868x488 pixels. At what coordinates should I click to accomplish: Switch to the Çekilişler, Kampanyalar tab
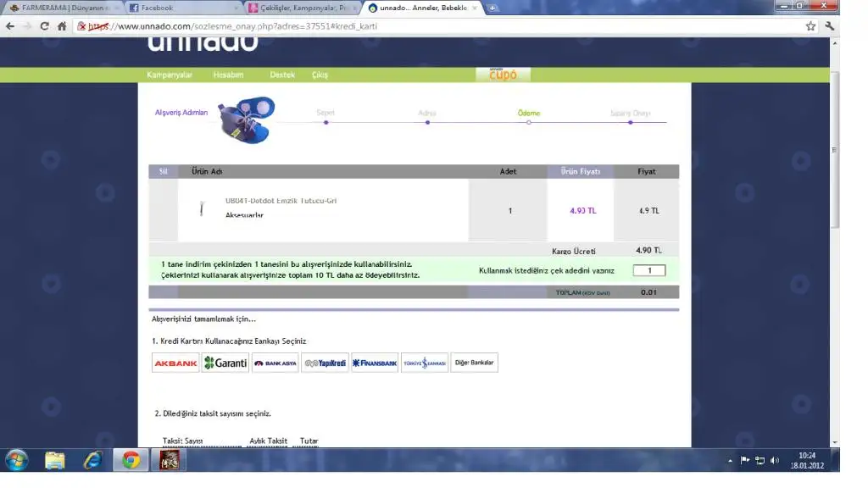coord(303,8)
